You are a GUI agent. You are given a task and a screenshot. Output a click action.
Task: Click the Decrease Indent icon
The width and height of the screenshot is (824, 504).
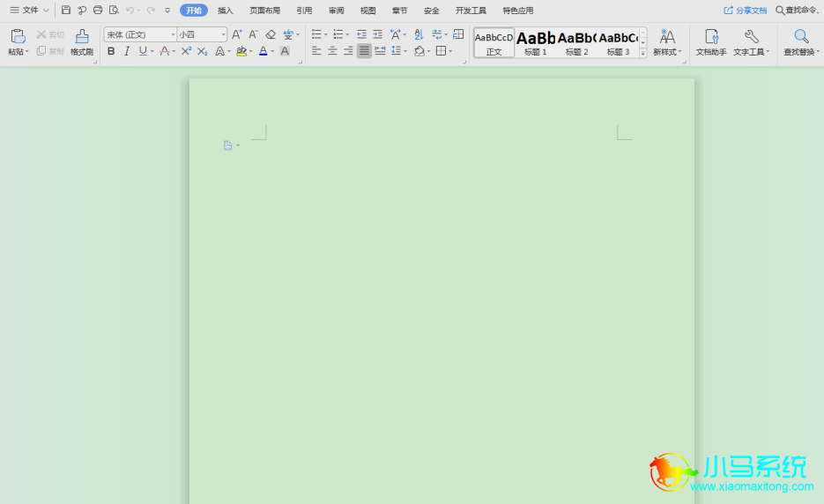click(361, 34)
